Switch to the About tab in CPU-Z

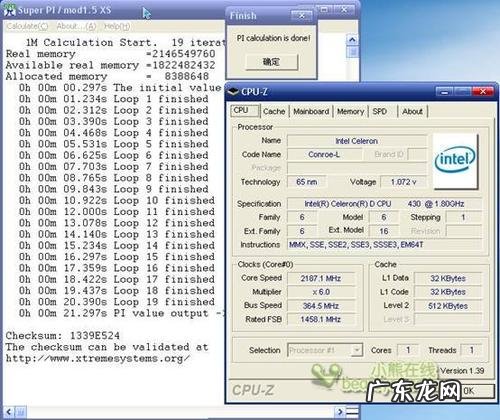click(x=412, y=111)
